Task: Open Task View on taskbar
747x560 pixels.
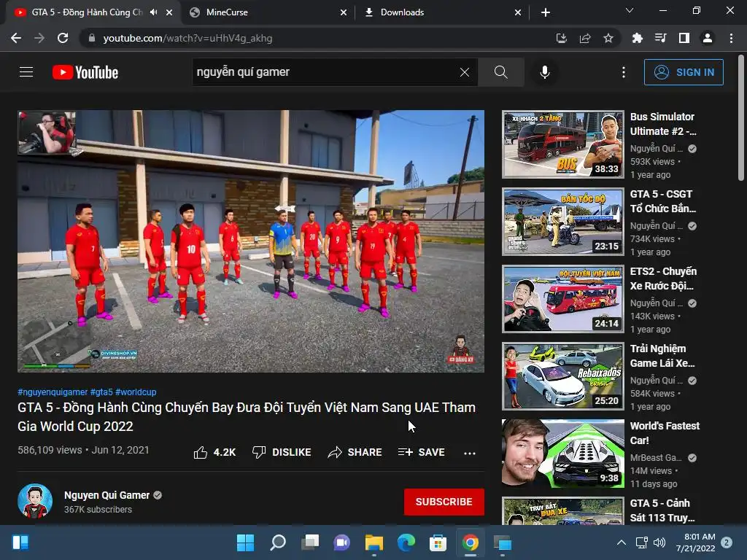Action: point(310,542)
